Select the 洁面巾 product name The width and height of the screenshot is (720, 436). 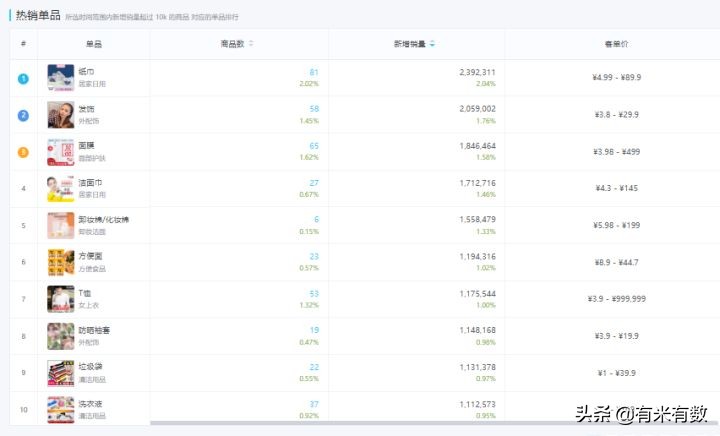coord(90,183)
